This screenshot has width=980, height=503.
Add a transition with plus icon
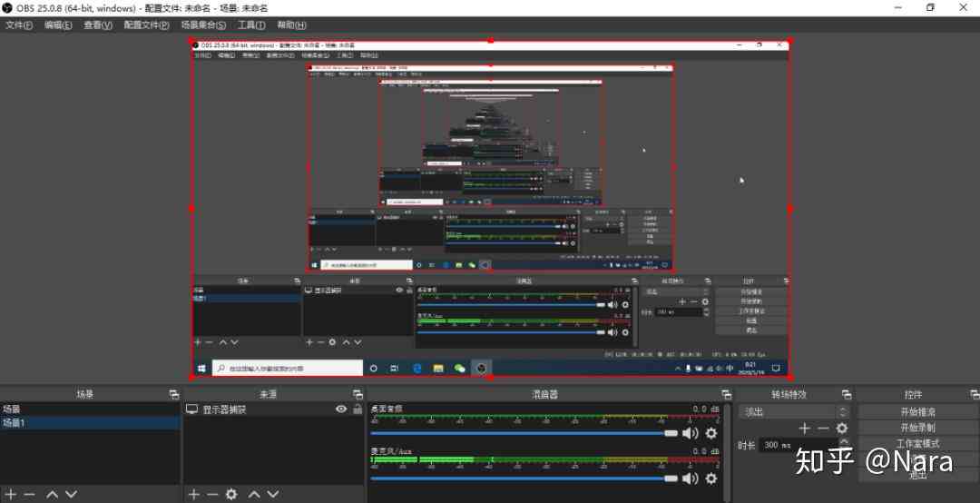coord(804,428)
